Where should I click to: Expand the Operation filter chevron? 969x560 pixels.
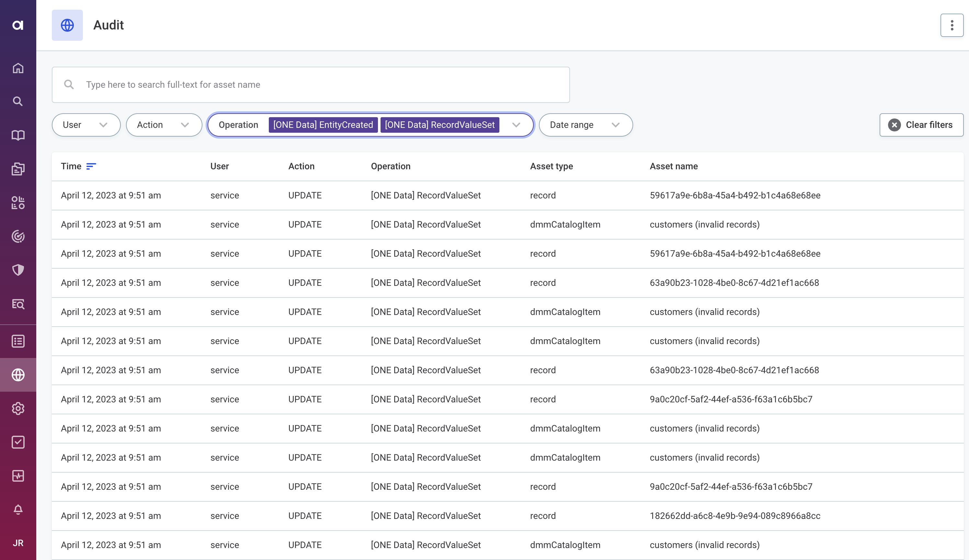[x=516, y=125]
